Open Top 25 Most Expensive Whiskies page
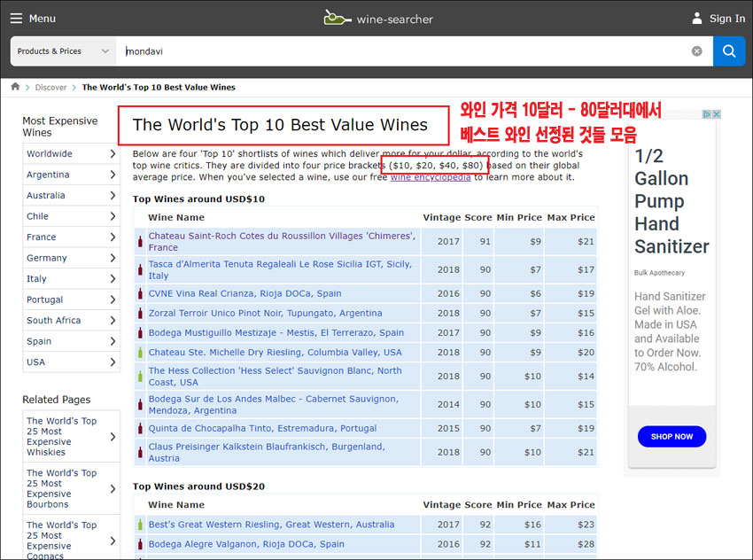This screenshot has width=753, height=560. click(x=71, y=436)
